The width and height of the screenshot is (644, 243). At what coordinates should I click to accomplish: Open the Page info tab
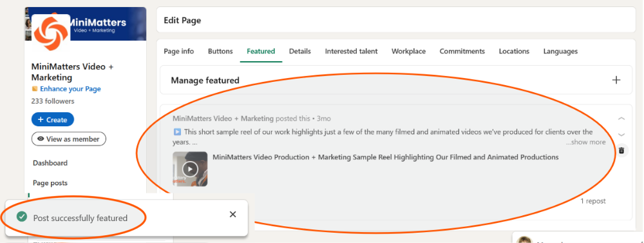coord(178,52)
